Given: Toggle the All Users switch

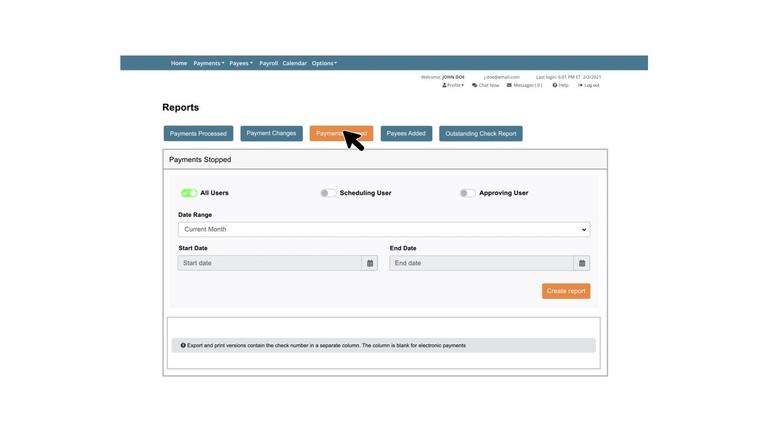Looking at the screenshot, I should 189,193.
